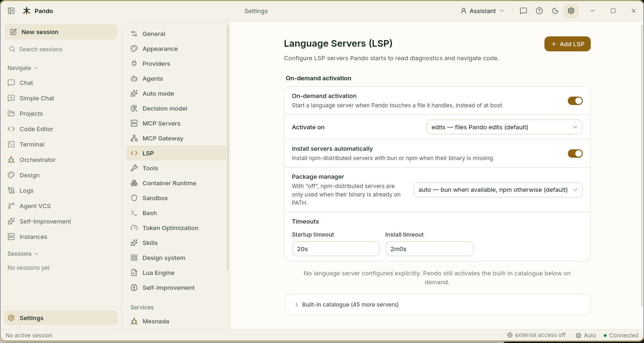The height and width of the screenshot is (343, 644).
Task: Open MCP Servers settings
Action: (176, 123)
